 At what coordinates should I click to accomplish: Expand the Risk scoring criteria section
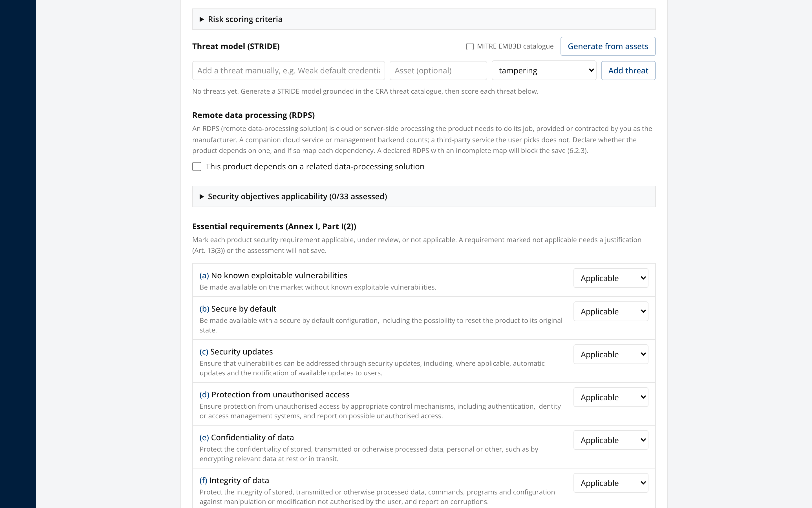click(424, 19)
